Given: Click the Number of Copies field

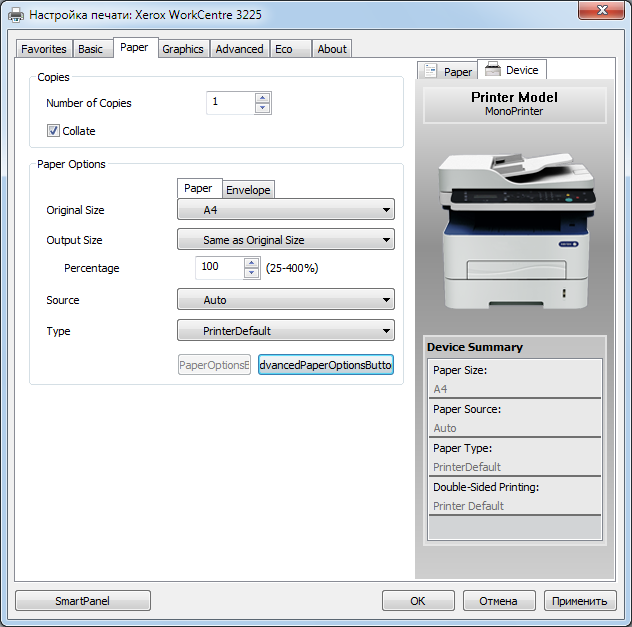Looking at the screenshot, I should [x=231, y=103].
